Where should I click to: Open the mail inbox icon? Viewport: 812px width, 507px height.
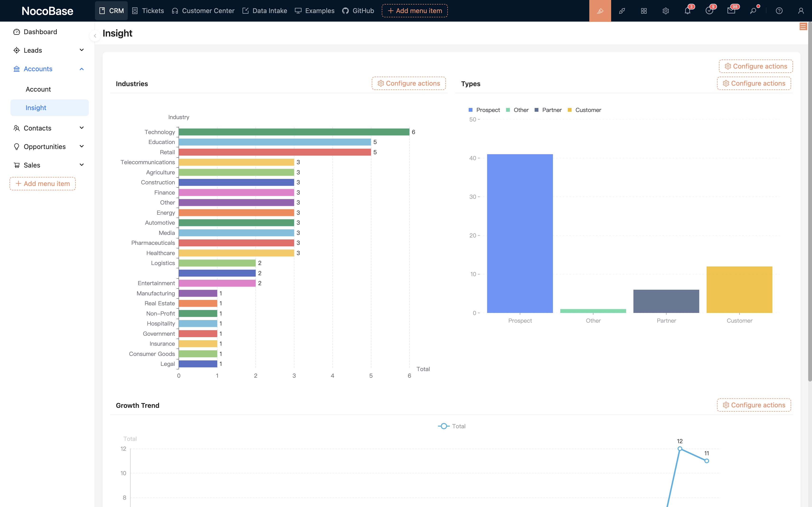(731, 11)
